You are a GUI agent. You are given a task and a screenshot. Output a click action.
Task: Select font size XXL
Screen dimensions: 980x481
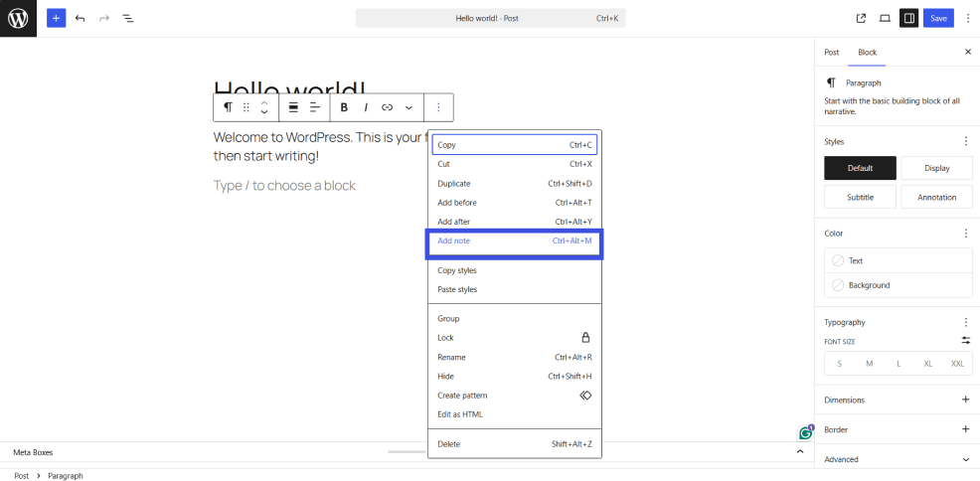pos(957,364)
